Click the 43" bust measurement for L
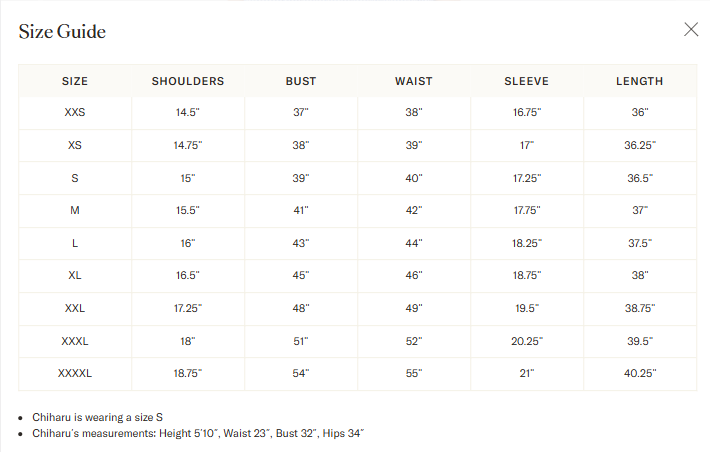710x452 pixels. (x=301, y=243)
